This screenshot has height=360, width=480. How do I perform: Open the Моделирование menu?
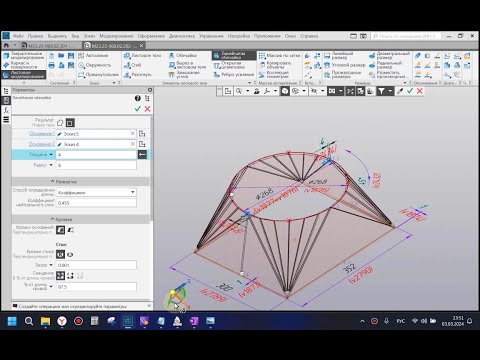(116, 36)
